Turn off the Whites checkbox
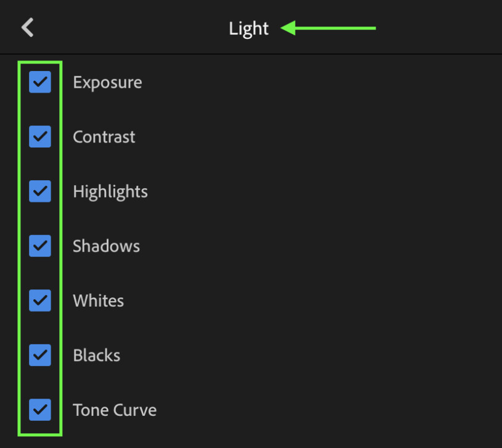The height and width of the screenshot is (448, 502). [x=40, y=301]
